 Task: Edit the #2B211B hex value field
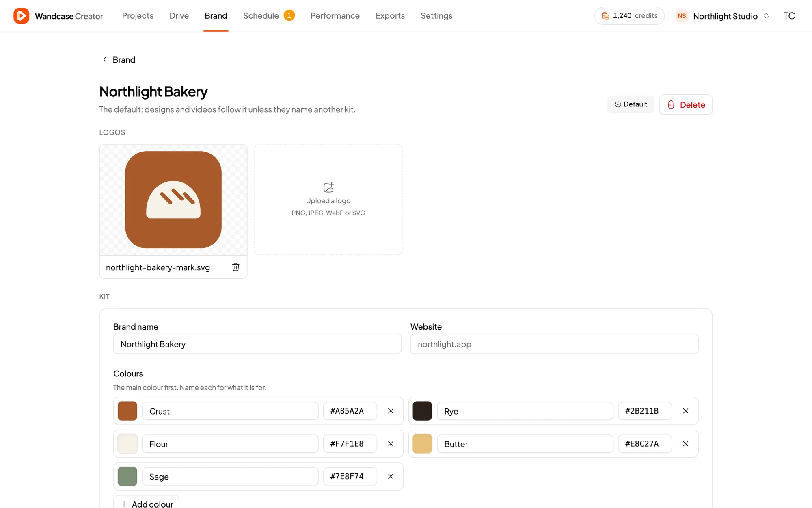click(645, 411)
